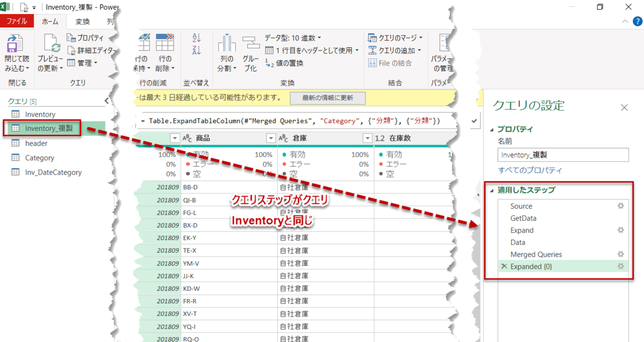Click 在庫数 column header
Image resolution: width=644 pixels, height=342 pixels.
click(400, 139)
